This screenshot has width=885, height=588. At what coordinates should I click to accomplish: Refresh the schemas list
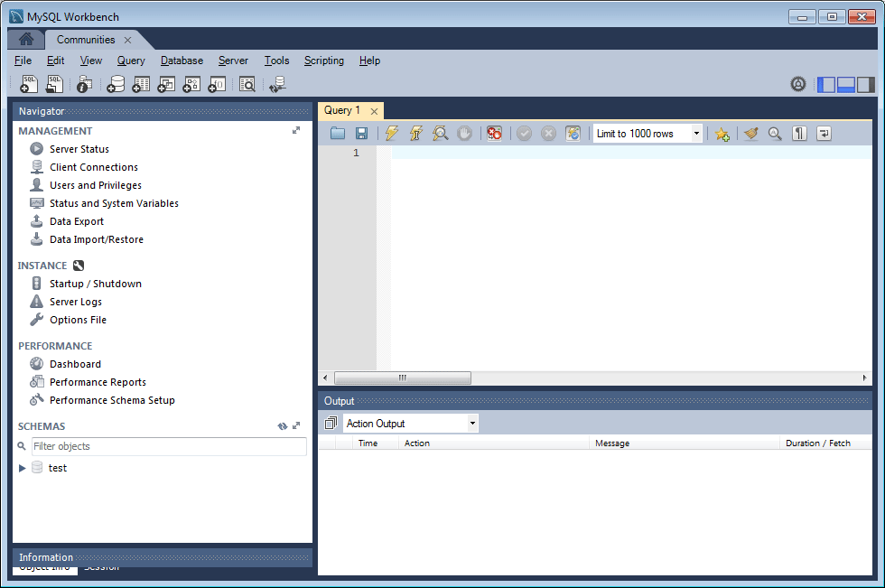[282, 426]
